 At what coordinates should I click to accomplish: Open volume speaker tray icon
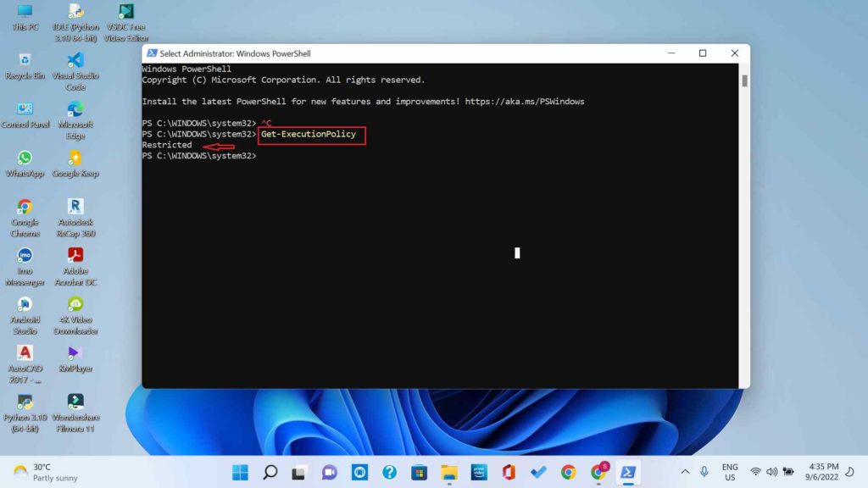(771, 472)
